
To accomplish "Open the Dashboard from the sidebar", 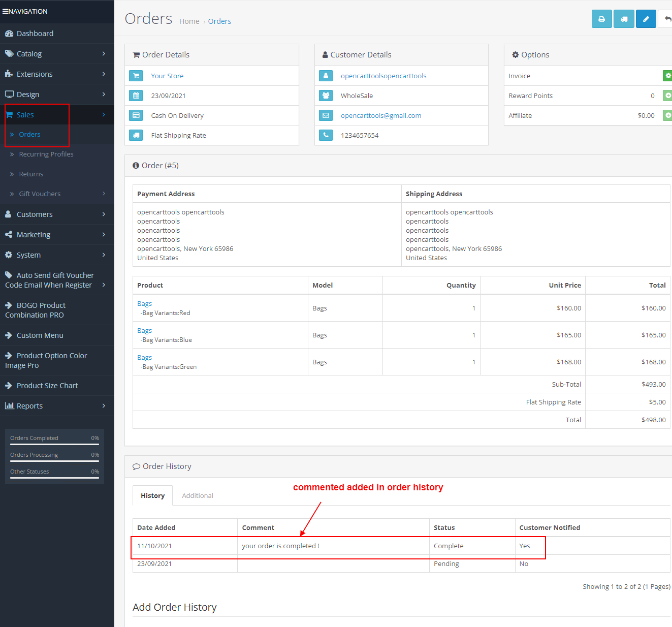I will (x=35, y=33).
